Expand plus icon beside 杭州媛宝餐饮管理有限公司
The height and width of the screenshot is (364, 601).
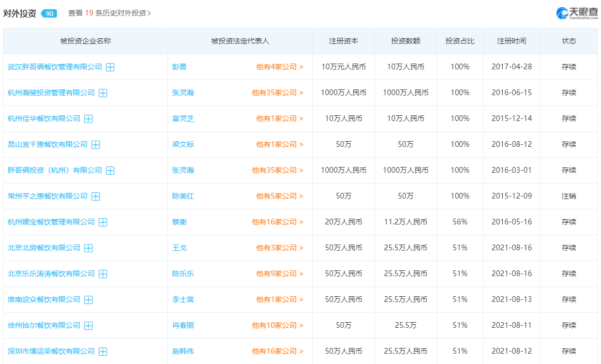[x=103, y=222]
